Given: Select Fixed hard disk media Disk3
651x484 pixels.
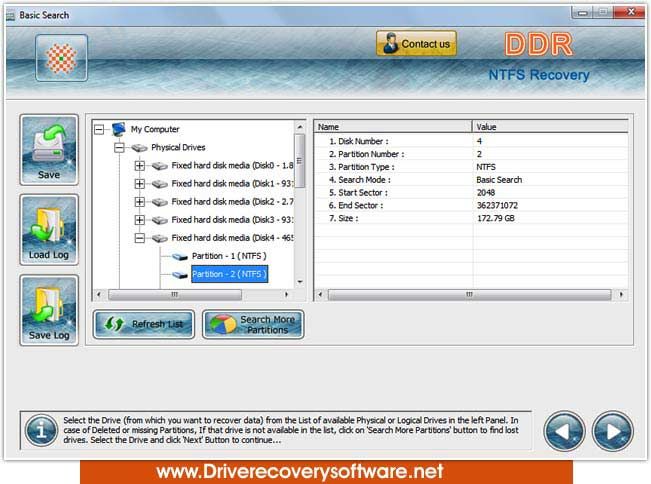Looking at the screenshot, I should pyautogui.click(x=232, y=220).
